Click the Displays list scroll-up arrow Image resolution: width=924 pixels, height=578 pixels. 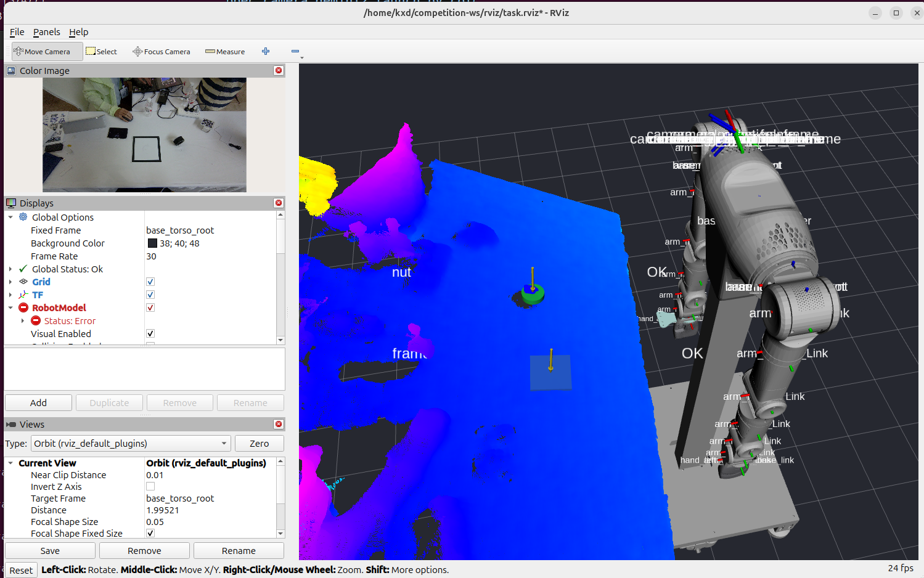click(x=280, y=215)
